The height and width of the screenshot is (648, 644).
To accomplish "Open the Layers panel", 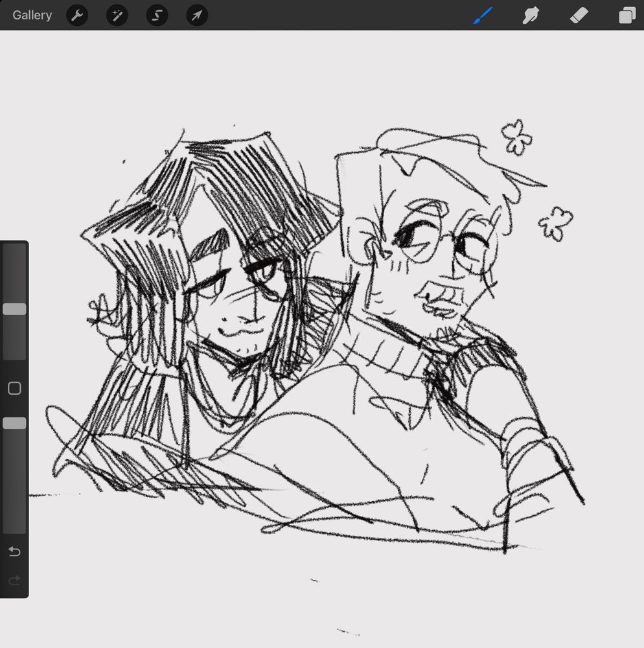I will point(627,16).
